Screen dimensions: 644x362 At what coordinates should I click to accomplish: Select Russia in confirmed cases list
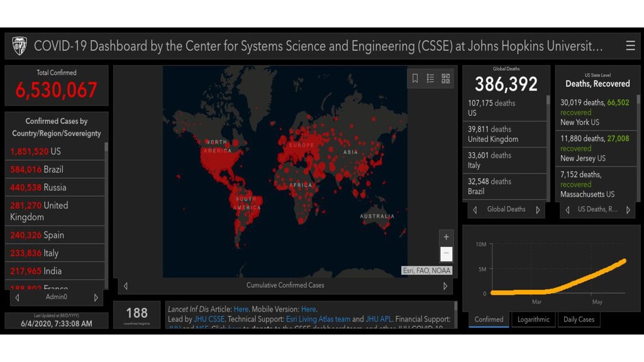click(x=55, y=187)
